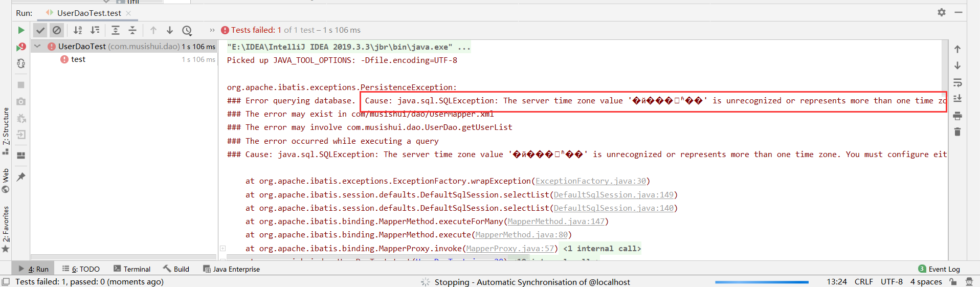Viewport: 980px width, 287px height.
Task: Click the Dump Threads camera icon
Action: [21, 101]
